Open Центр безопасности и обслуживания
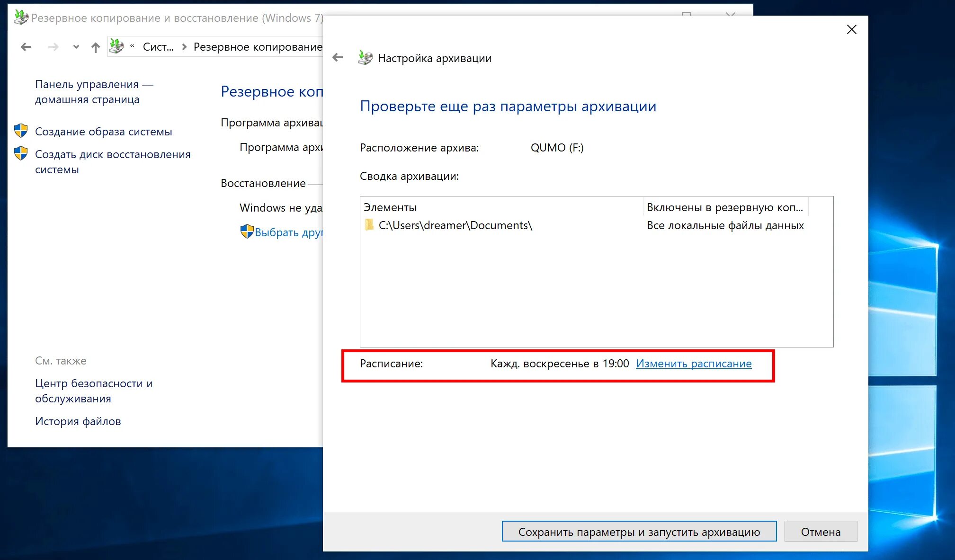 tap(94, 391)
